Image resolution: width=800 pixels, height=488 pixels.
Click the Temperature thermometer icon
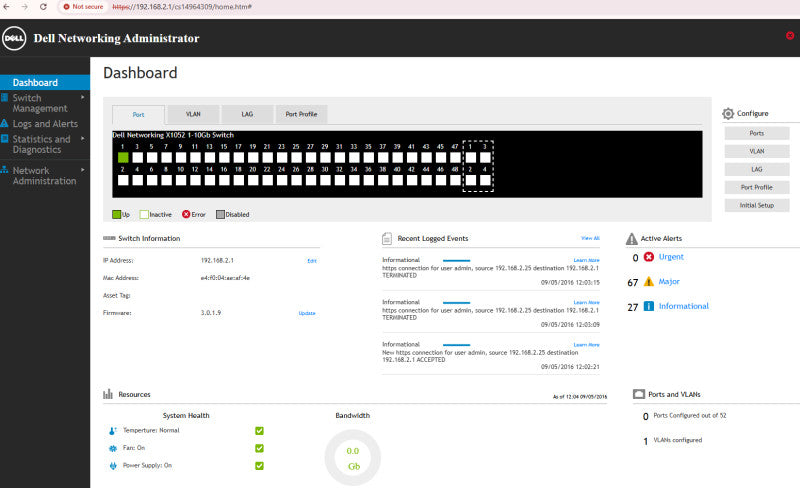pos(113,431)
